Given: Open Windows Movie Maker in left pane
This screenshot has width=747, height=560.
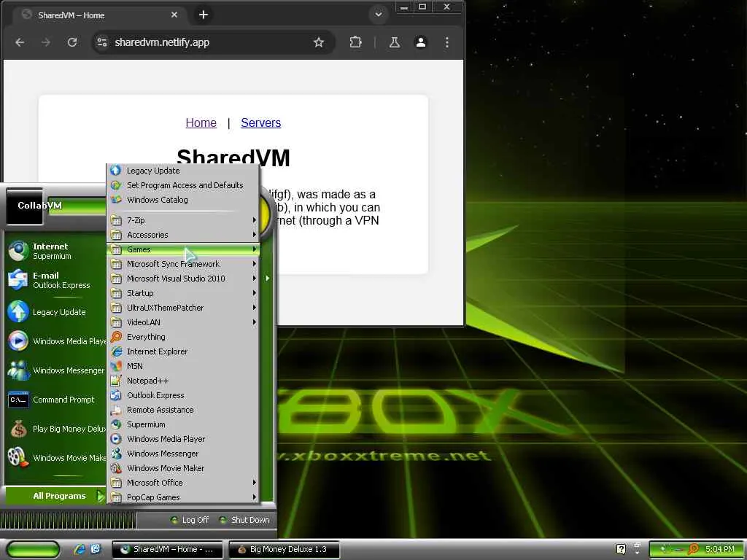Looking at the screenshot, I should [55, 458].
